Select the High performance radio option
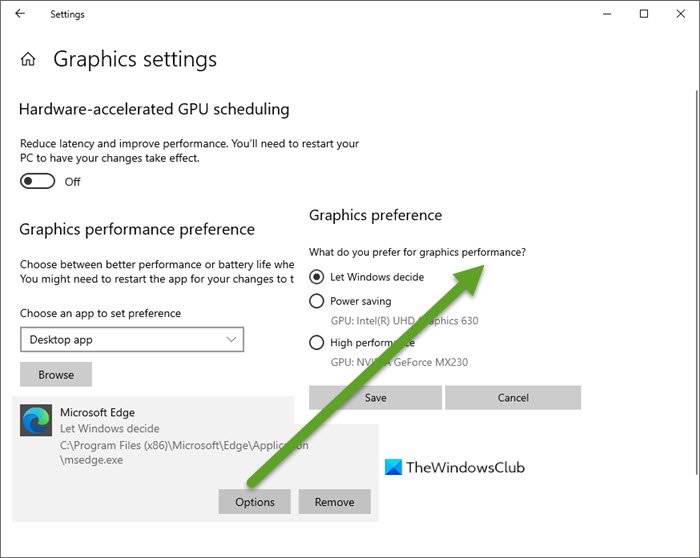 317,343
